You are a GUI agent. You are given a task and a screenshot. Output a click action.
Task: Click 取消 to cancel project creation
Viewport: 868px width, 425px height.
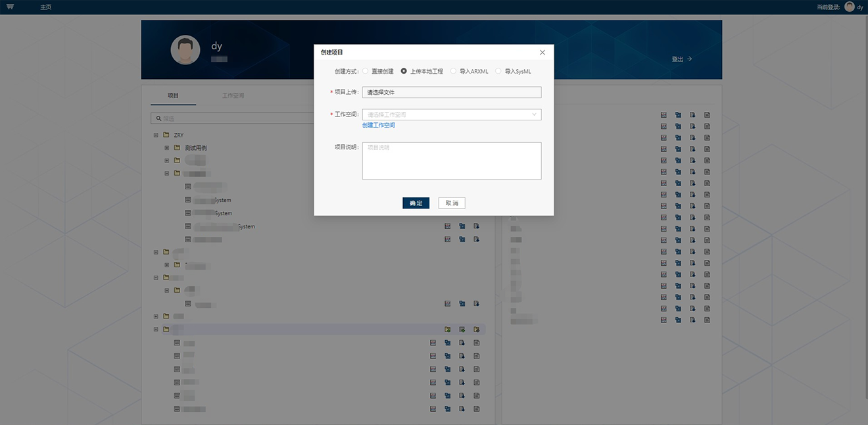[x=452, y=203]
